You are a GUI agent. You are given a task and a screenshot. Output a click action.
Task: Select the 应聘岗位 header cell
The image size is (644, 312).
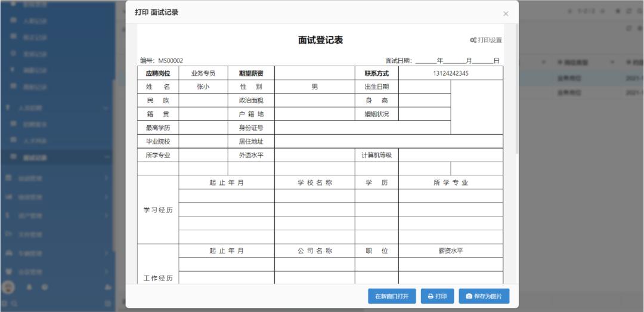(x=158, y=73)
